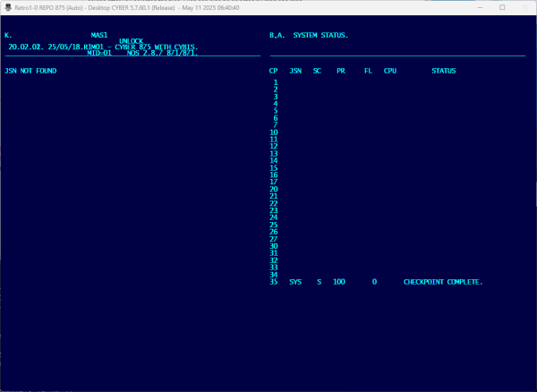The width and height of the screenshot is (537, 392).
Task: Click the CHECKPOINT COMPLETE status message
Action: point(443,282)
